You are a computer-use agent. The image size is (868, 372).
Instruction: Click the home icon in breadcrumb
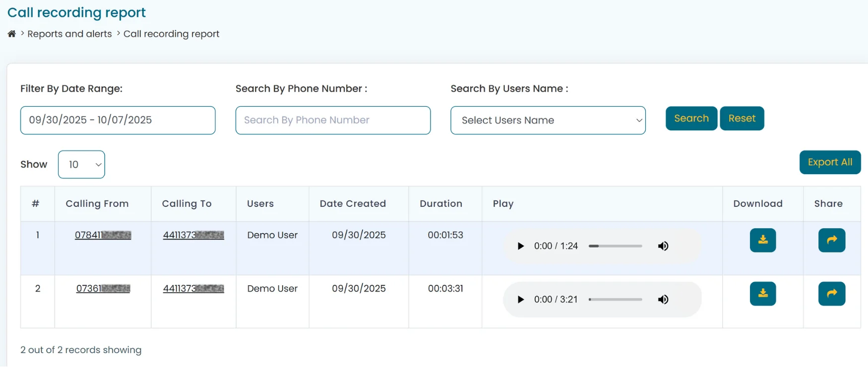click(x=11, y=34)
